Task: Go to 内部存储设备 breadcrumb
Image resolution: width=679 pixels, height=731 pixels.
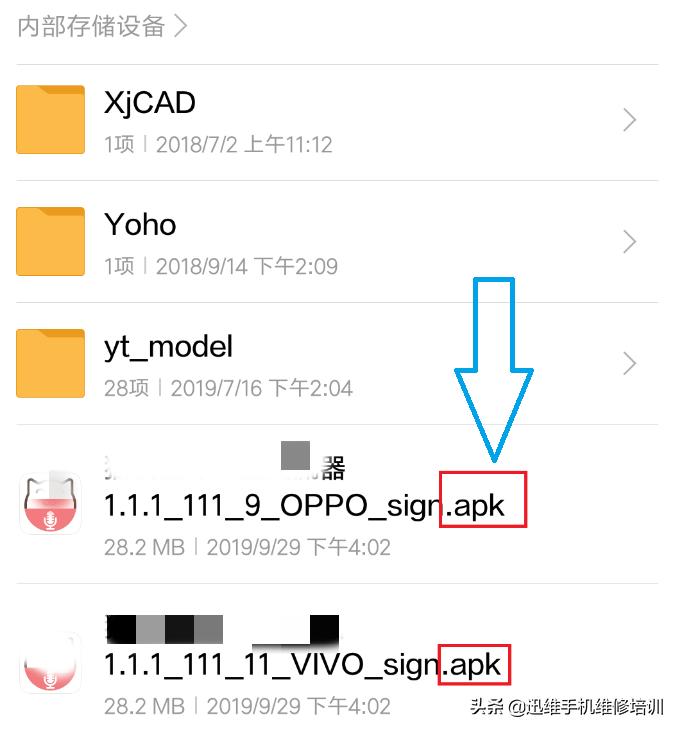Action: 91,26
